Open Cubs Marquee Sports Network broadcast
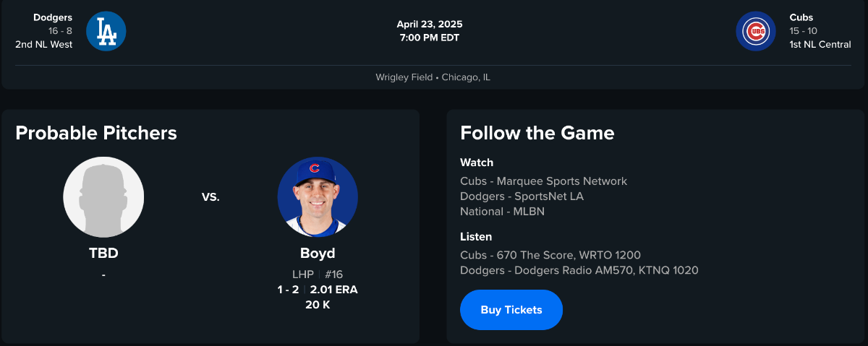This screenshot has height=346, width=868. [543, 181]
